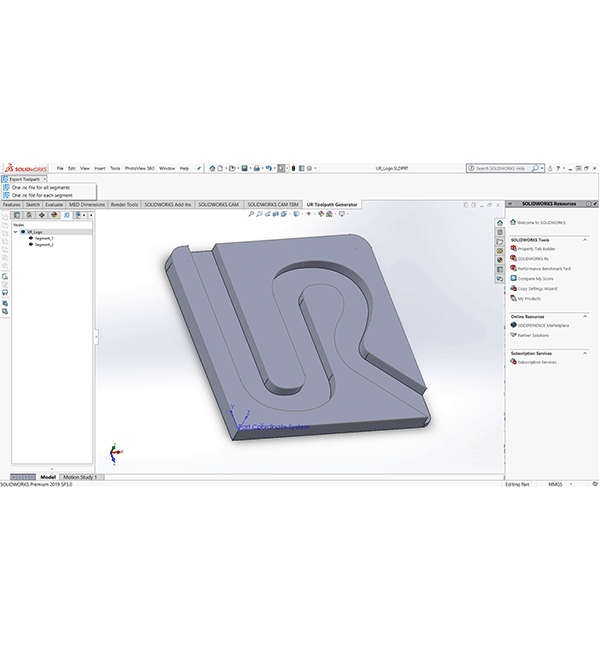Collapse the Online Resources section
The height and width of the screenshot is (650, 600).
[x=585, y=317]
